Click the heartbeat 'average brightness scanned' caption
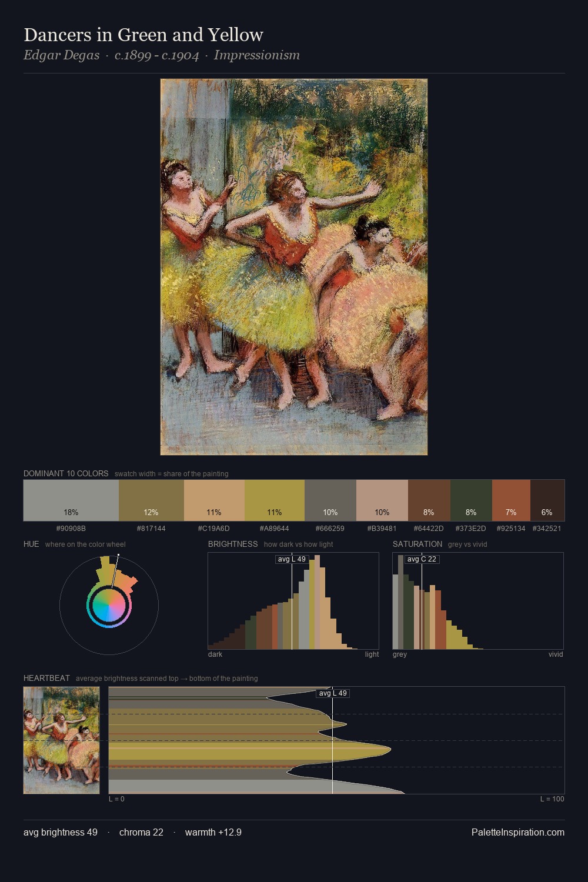This screenshot has height=882, width=588. [167, 679]
